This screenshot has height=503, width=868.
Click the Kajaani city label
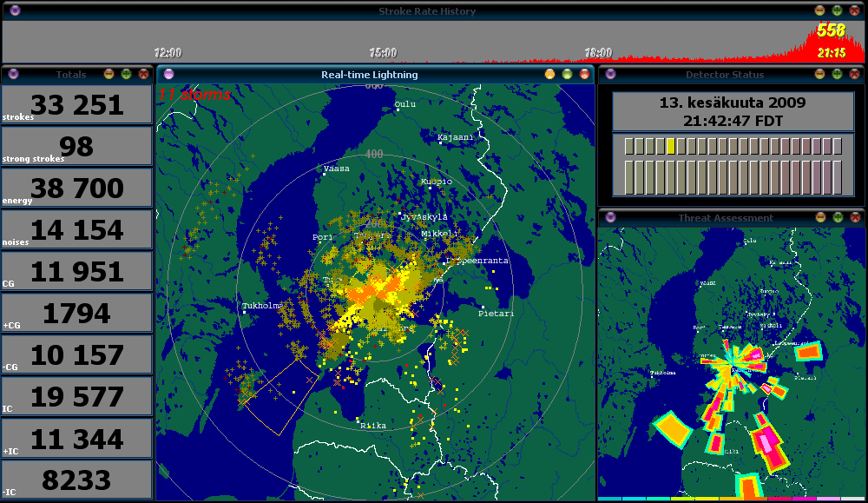click(x=456, y=137)
